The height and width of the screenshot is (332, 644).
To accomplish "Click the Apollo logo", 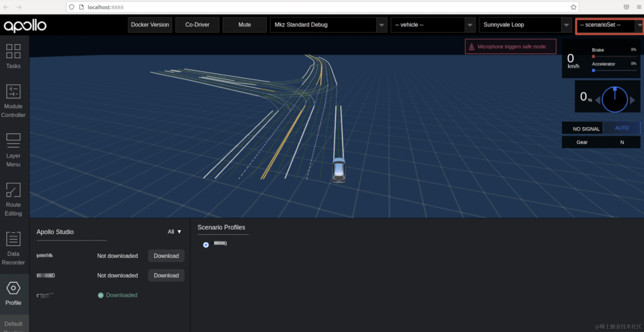I will (x=25, y=26).
